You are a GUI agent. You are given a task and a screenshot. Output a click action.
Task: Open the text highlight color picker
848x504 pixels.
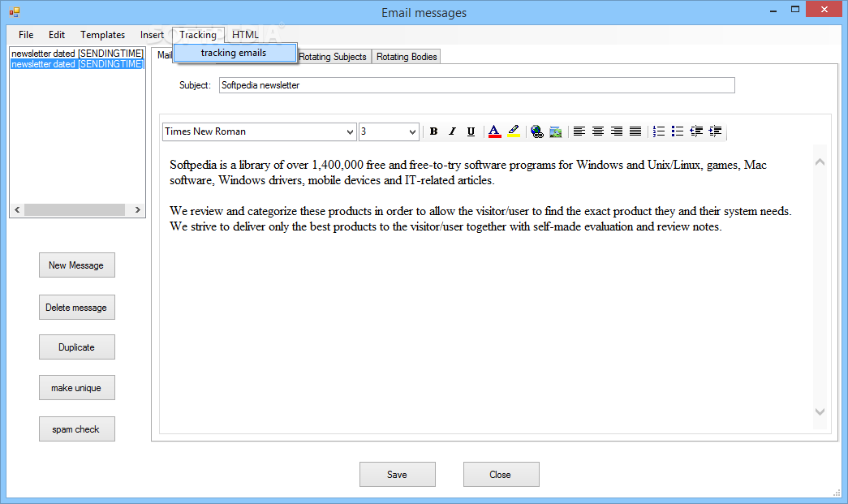point(514,131)
